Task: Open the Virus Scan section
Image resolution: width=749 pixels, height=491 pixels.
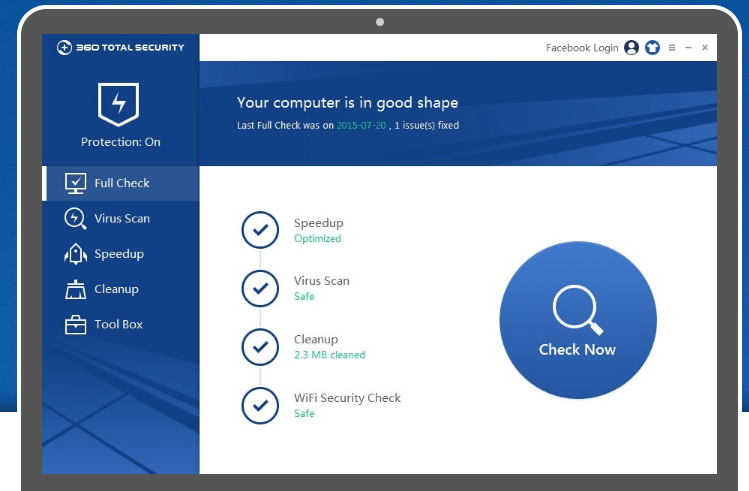Action: pos(120,219)
